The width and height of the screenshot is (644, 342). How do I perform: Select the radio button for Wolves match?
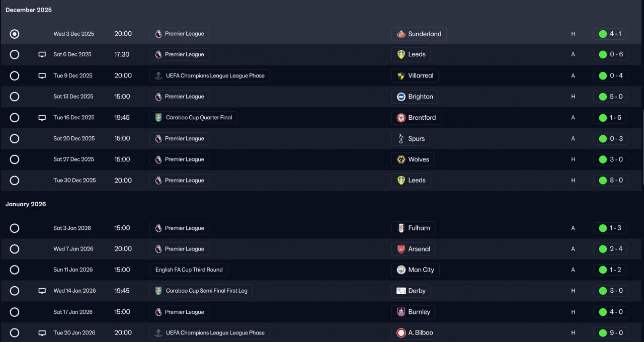coord(15,159)
